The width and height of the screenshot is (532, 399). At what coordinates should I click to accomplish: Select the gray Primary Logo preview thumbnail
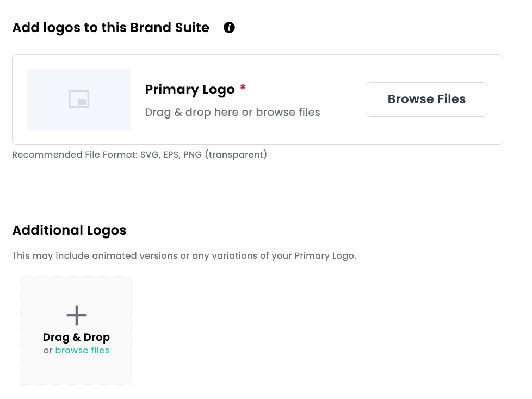[x=79, y=99]
